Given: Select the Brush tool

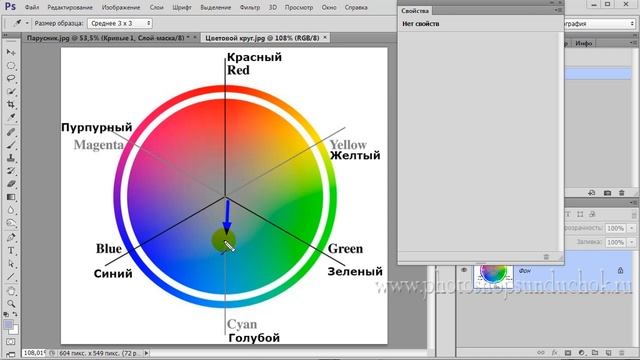Looking at the screenshot, I should (x=11, y=145).
